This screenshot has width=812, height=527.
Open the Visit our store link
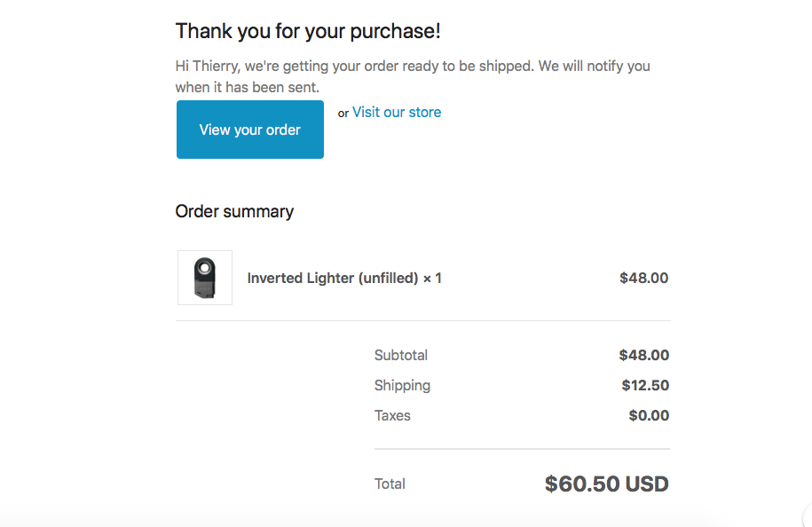[x=397, y=113]
